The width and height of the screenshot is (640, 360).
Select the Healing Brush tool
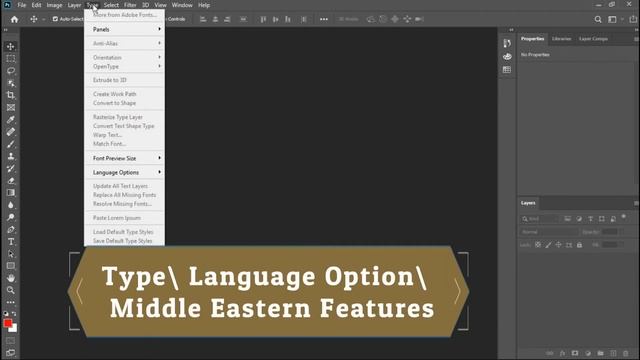click(x=11, y=132)
